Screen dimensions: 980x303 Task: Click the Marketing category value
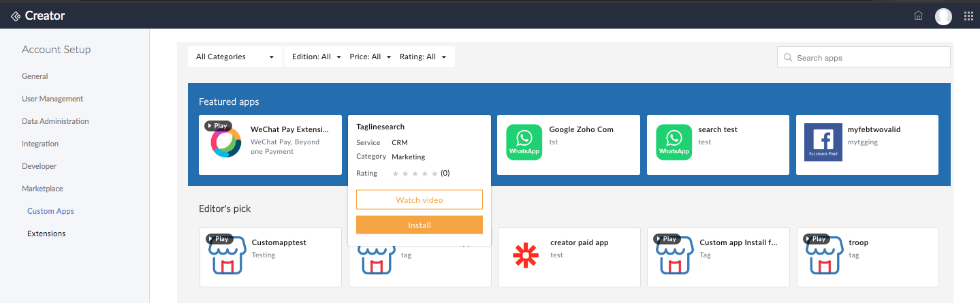point(409,157)
